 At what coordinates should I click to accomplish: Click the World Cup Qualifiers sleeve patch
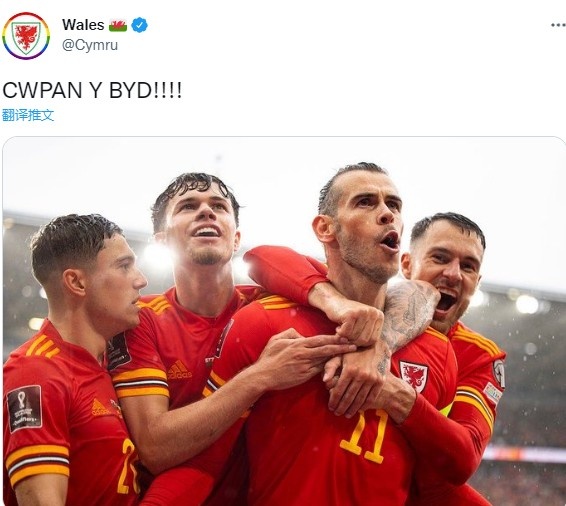[25, 408]
